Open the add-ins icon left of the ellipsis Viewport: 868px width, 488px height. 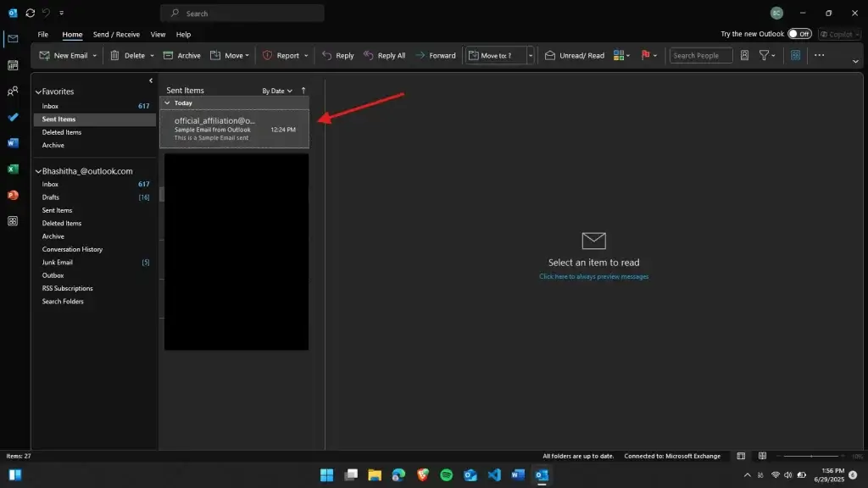coord(795,55)
